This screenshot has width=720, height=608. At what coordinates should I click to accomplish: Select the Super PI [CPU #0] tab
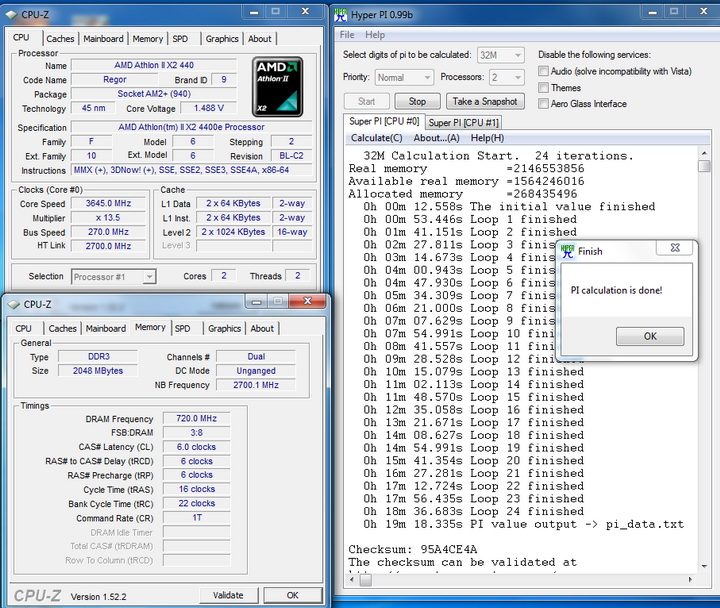[x=384, y=121]
